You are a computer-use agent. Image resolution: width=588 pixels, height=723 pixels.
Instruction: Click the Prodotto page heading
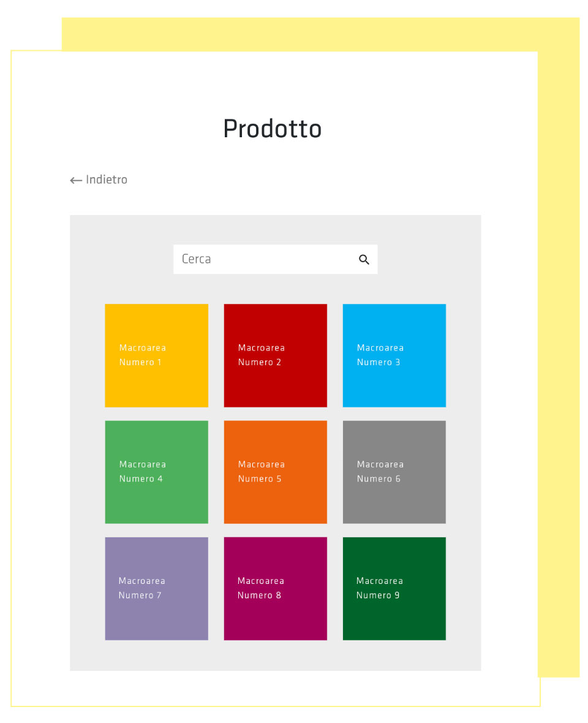tap(273, 129)
